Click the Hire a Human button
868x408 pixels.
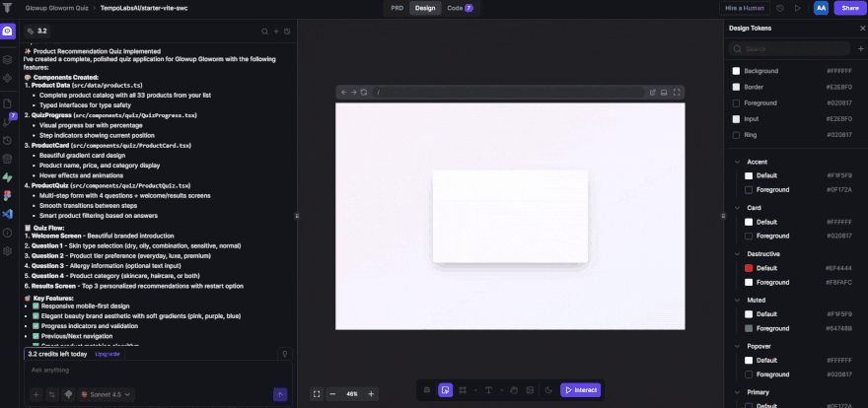(x=745, y=8)
